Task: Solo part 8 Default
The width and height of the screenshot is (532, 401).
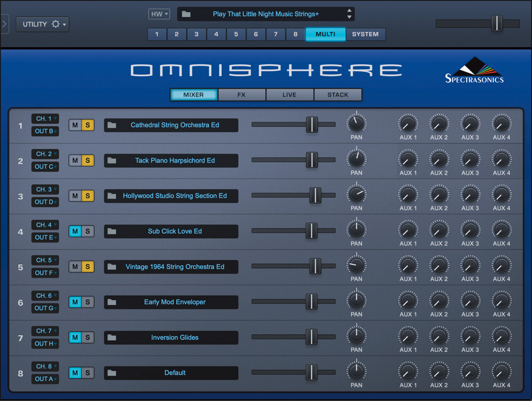Action: pos(88,373)
